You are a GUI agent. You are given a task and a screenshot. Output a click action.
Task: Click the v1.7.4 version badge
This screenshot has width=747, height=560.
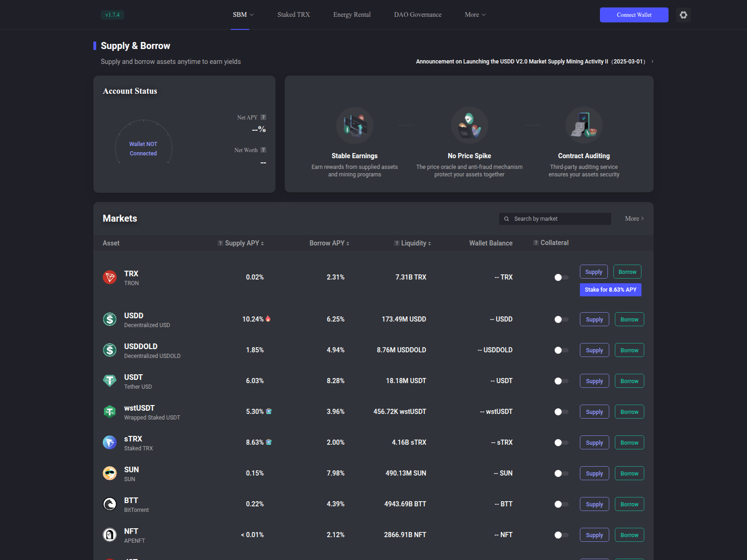click(x=113, y=15)
